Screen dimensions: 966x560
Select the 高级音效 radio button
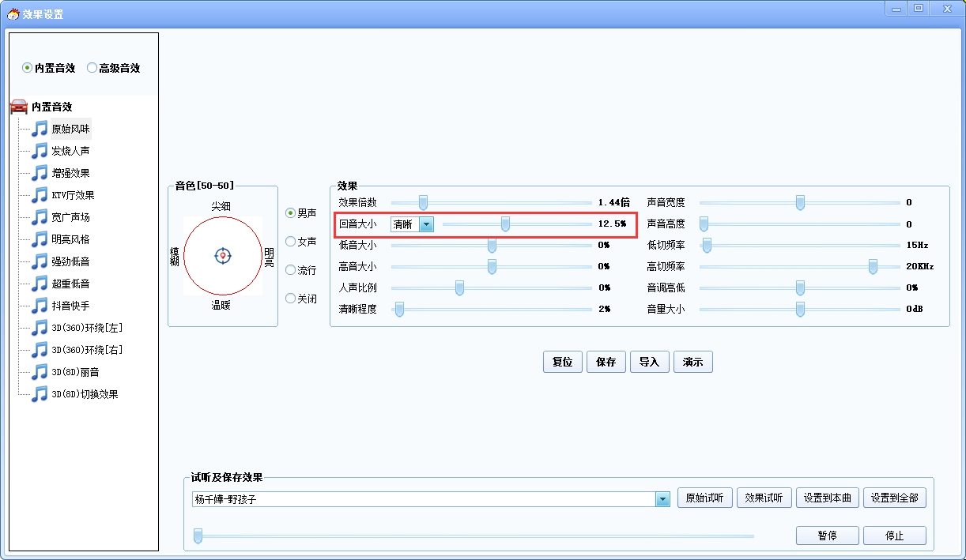(x=92, y=68)
